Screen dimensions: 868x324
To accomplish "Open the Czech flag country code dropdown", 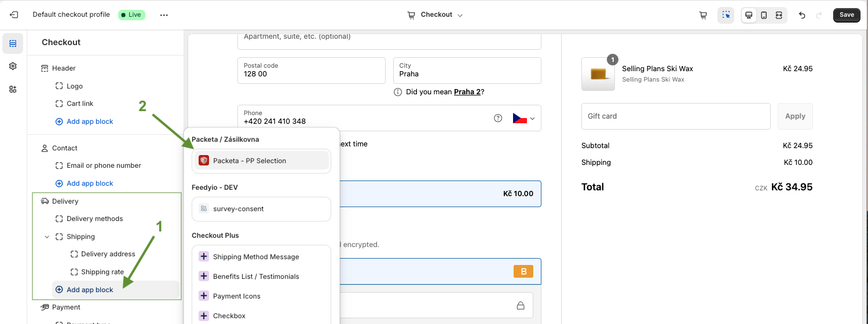I will pyautogui.click(x=523, y=118).
